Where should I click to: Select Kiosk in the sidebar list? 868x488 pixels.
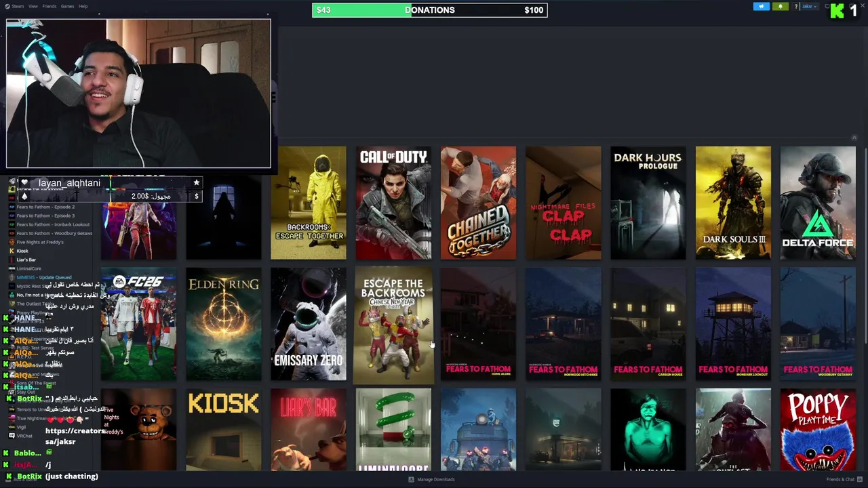point(22,251)
